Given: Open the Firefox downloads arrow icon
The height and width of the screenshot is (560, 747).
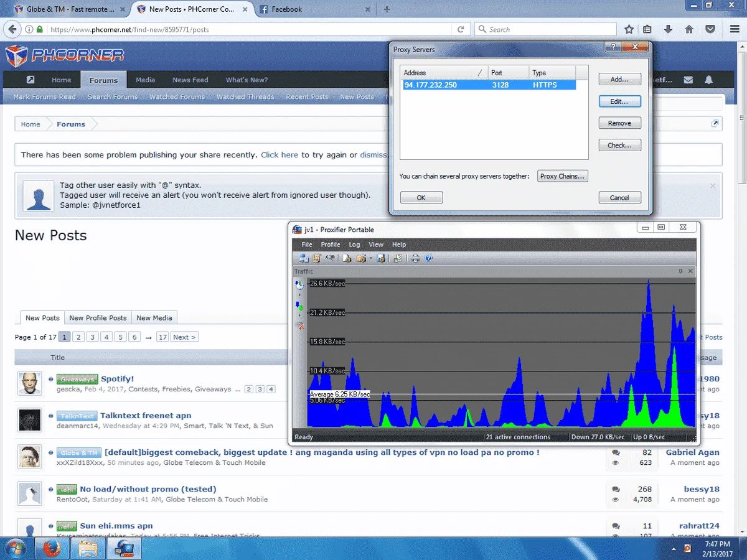Looking at the screenshot, I should (x=668, y=29).
